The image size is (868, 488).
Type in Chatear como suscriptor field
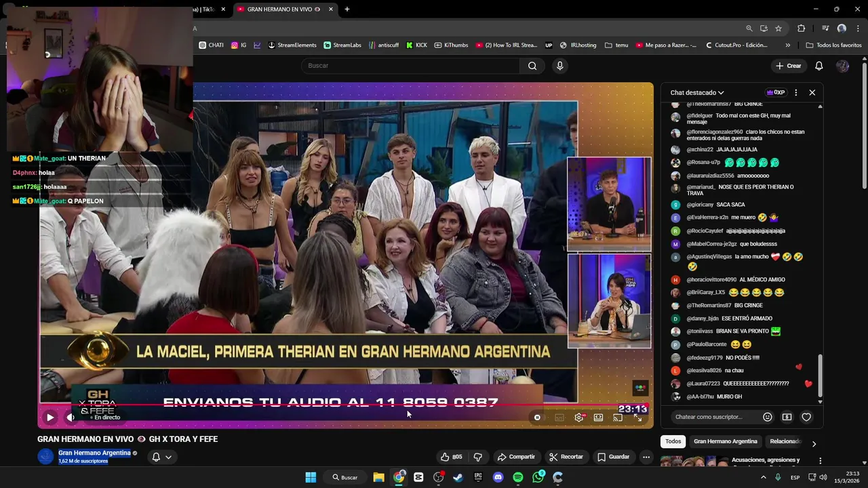pyautogui.click(x=715, y=417)
